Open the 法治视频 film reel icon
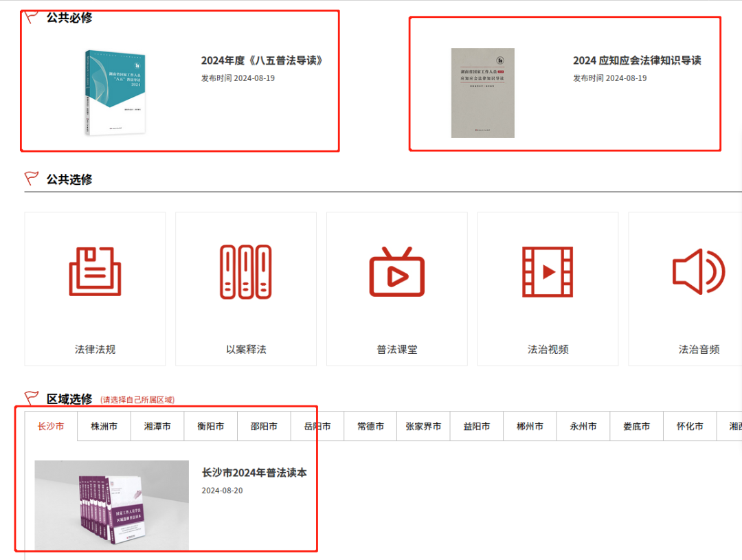 [548, 271]
